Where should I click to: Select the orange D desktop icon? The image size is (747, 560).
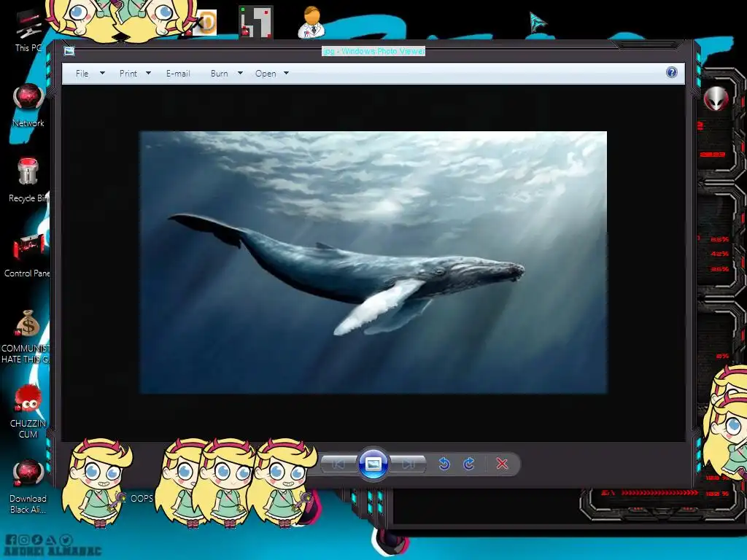206,22
